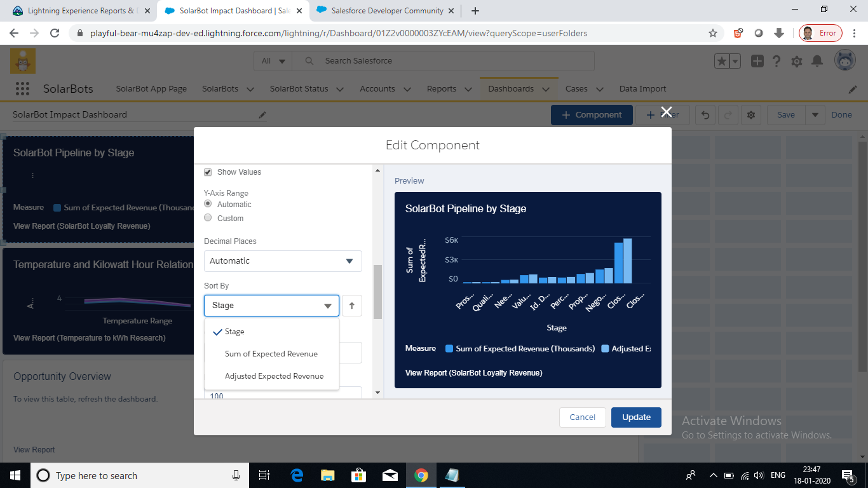Click the Favorites star icon
The image size is (868, 488).
coord(722,61)
